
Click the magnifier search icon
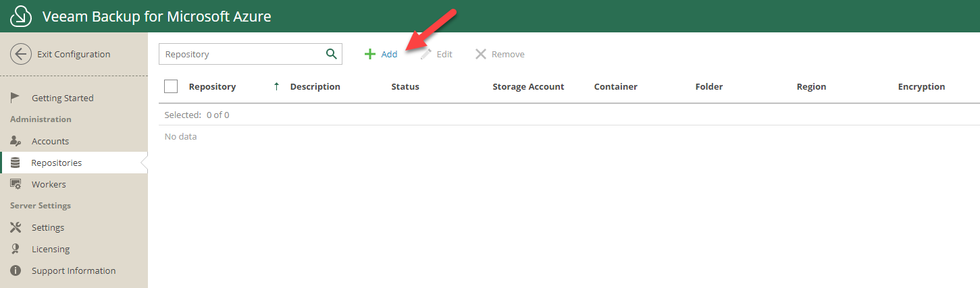pos(331,54)
